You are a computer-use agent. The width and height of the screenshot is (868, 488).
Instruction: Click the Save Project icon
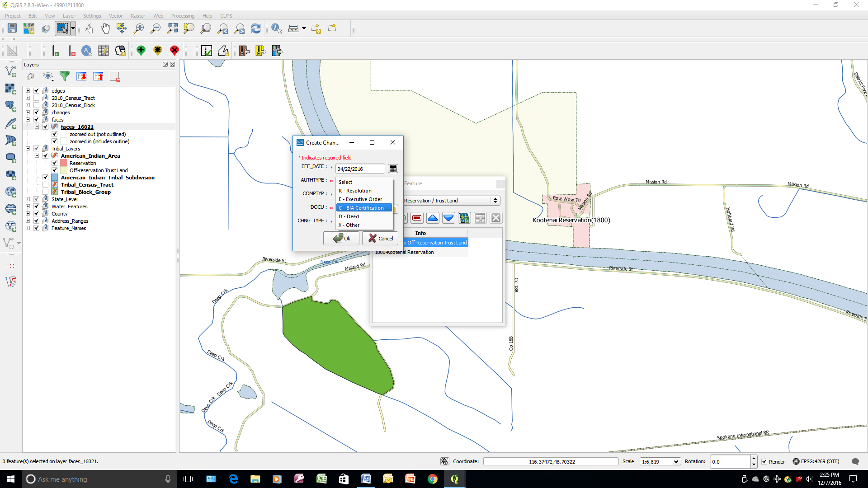tap(12, 28)
